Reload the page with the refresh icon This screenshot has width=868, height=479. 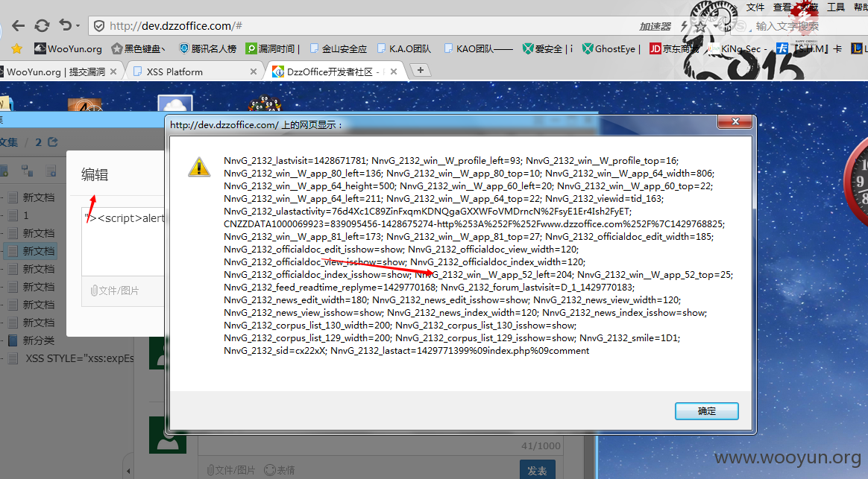pos(42,25)
